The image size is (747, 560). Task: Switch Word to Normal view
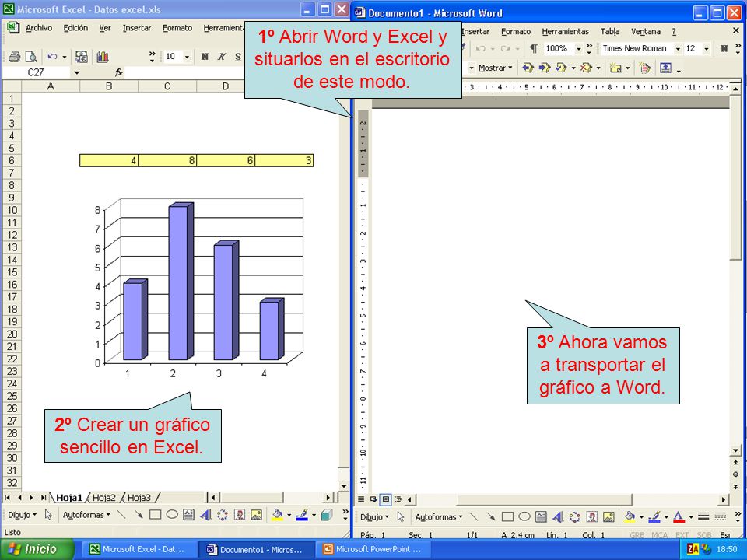tap(361, 499)
